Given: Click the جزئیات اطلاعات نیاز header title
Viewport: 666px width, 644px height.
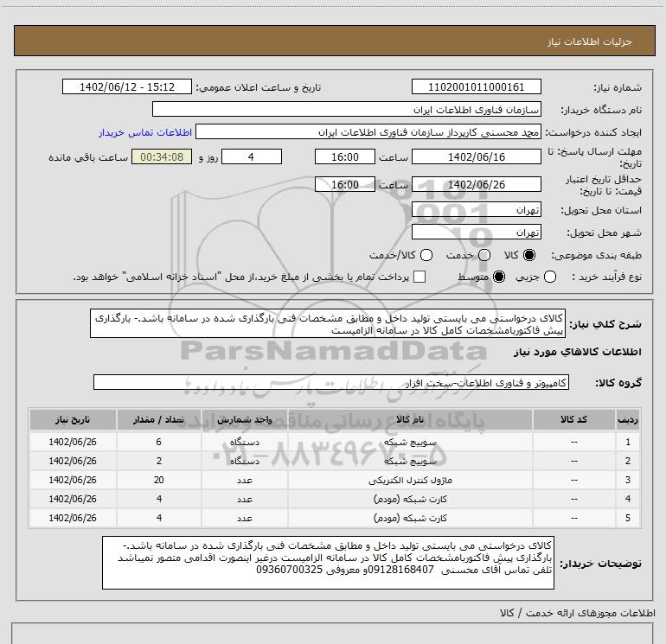Looking at the screenshot, I should click(590, 41).
